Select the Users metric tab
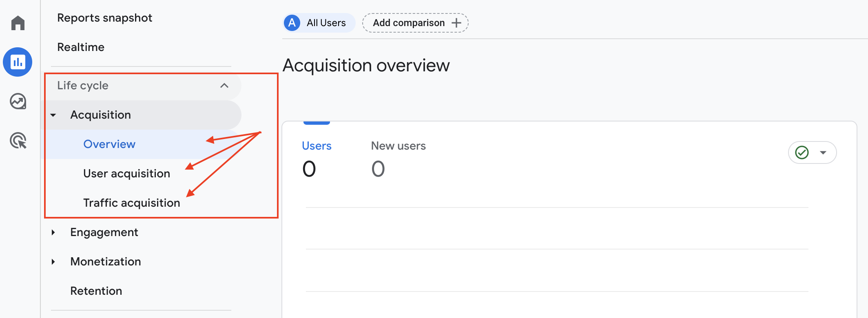The image size is (868, 318). point(317,159)
